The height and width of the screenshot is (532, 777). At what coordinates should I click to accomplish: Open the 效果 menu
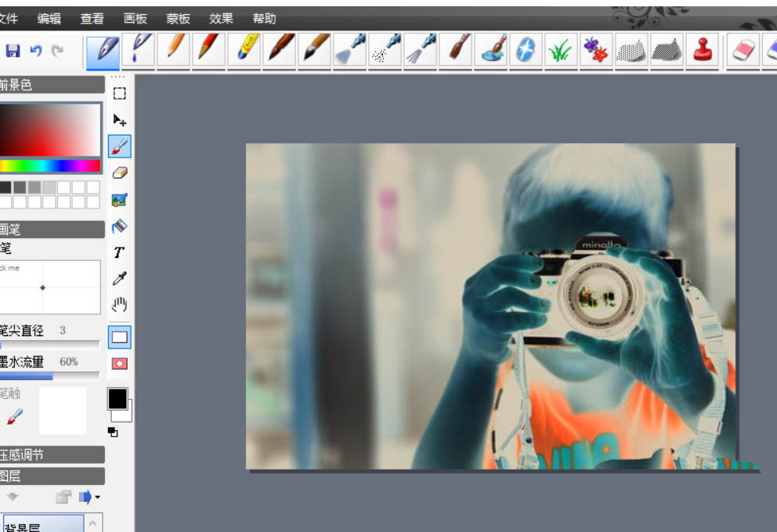pyautogui.click(x=221, y=18)
